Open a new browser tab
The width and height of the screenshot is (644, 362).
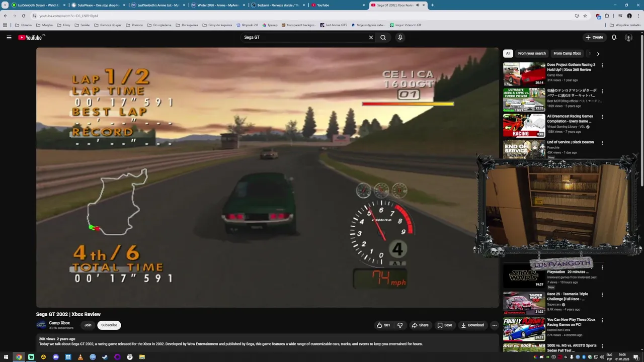(x=432, y=5)
